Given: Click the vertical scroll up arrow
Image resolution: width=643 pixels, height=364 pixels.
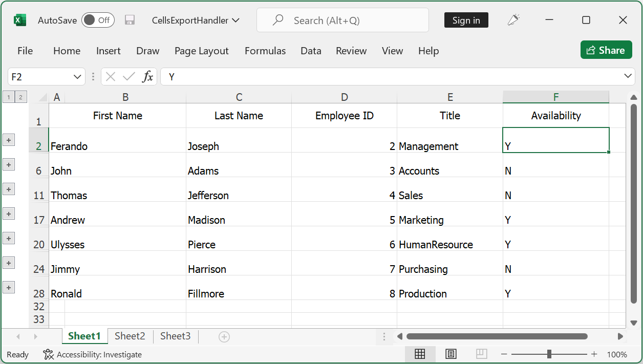Looking at the screenshot, I should [634, 97].
